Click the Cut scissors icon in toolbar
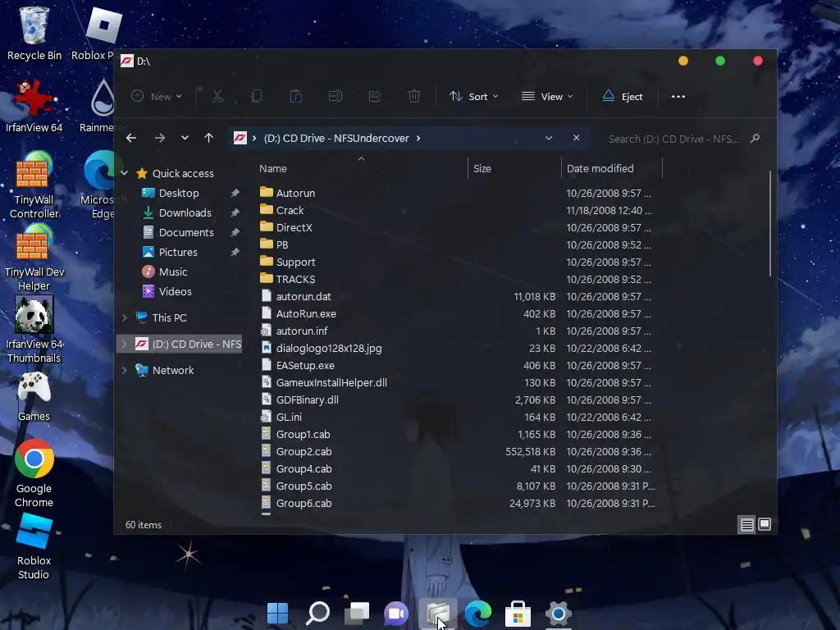This screenshot has height=630, width=840. [x=217, y=97]
